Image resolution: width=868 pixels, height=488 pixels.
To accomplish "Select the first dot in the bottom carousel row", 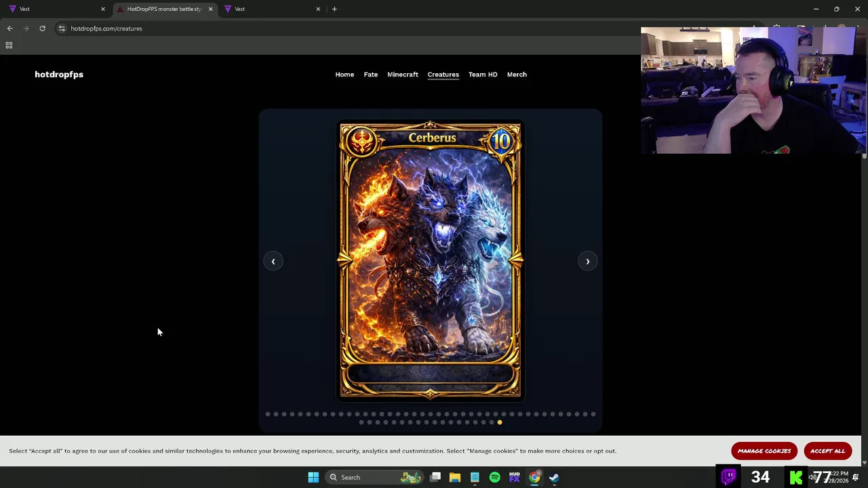I will (361, 422).
